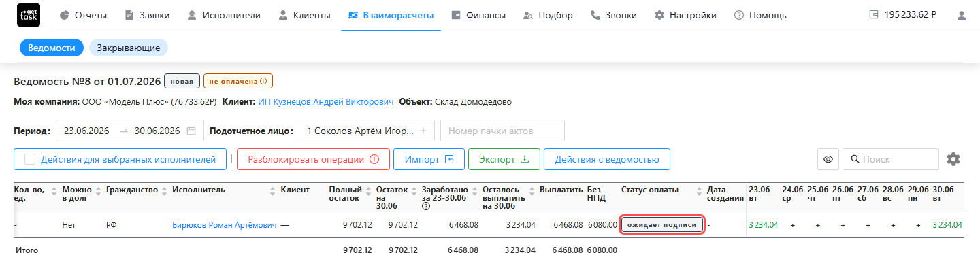980x253 pixels.
Task: Open executor link 'Бирюков Роман Артёмович'
Action: (225, 225)
